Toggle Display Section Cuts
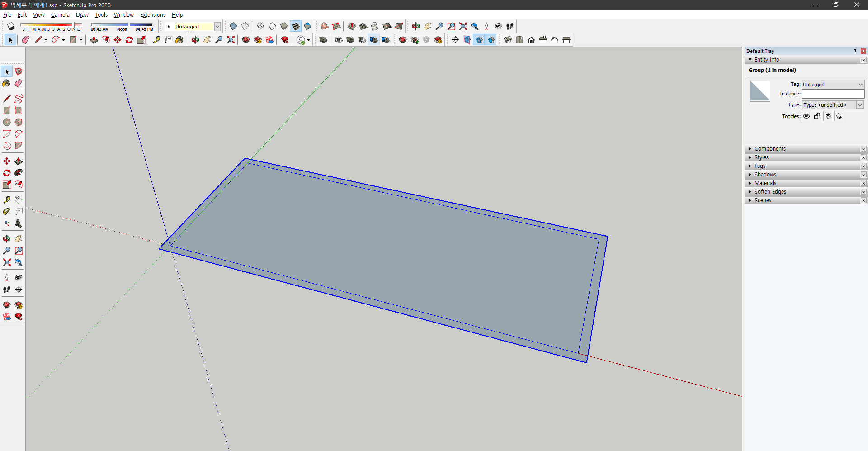The width and height of the screenshot is (868, 451). tap(479, 40)
